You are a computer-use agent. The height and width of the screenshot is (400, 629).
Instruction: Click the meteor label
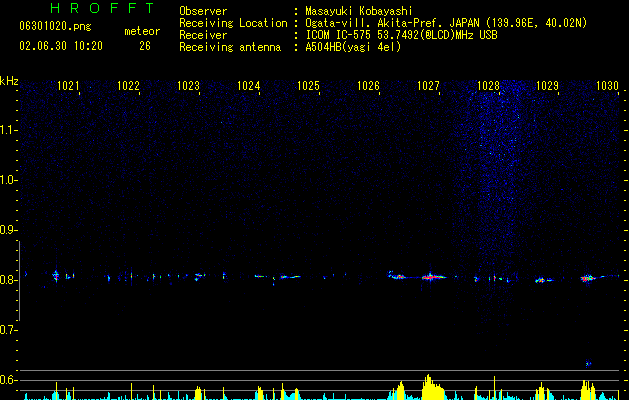pyautogui.click(x=142, y=31)
